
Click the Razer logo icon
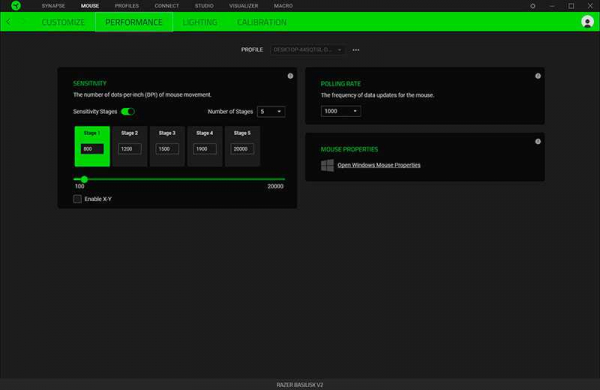[16, 6]
